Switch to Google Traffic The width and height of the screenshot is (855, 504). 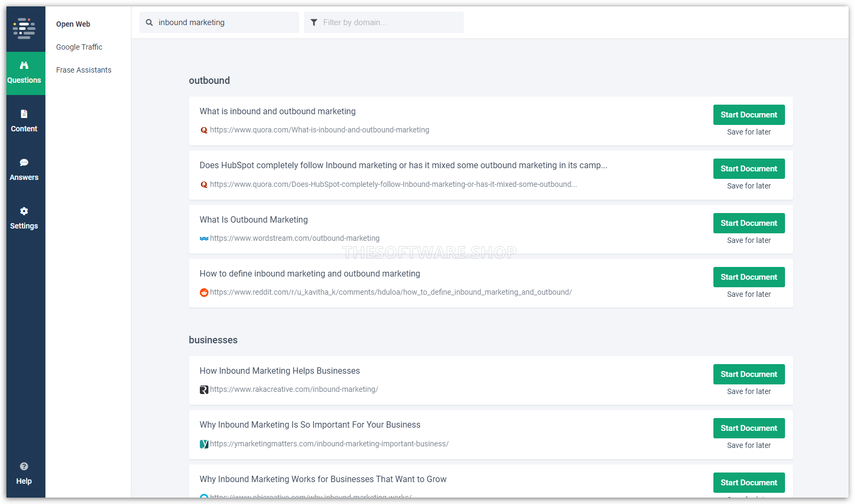[x=79, y=47]
